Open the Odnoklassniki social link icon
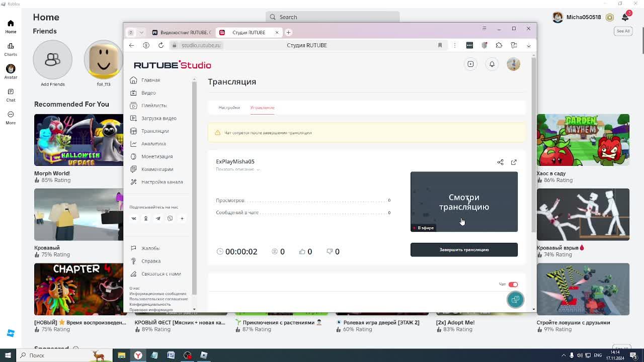Screen dimensions: 644x362 pos(146,218)
